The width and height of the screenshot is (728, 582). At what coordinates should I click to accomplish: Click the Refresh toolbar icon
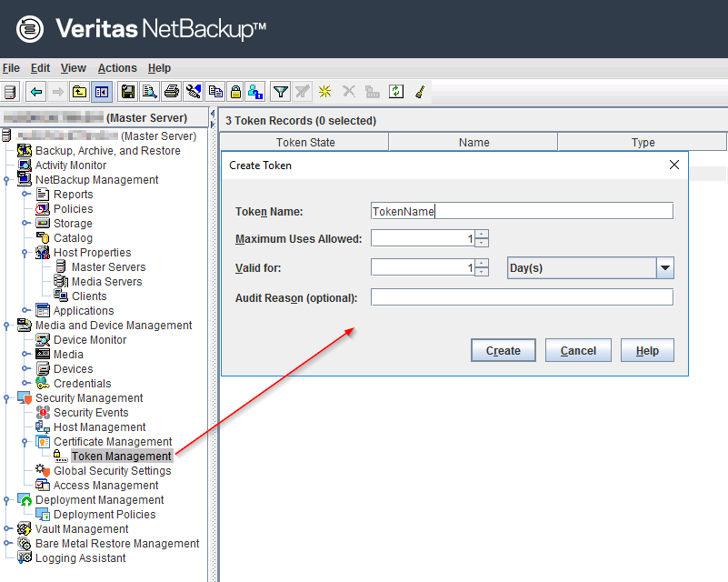coord(395,92)
